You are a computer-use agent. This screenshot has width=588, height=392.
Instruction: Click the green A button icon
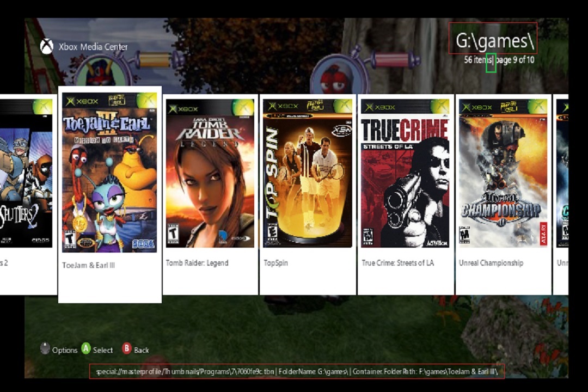pyautogui.click(x=86, y=348)
